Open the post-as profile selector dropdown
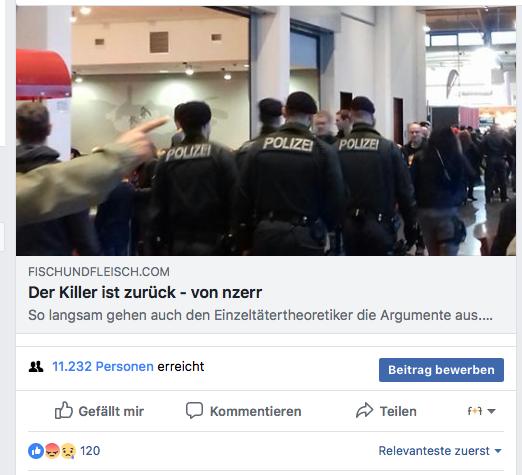 click(x=481, y=411)
